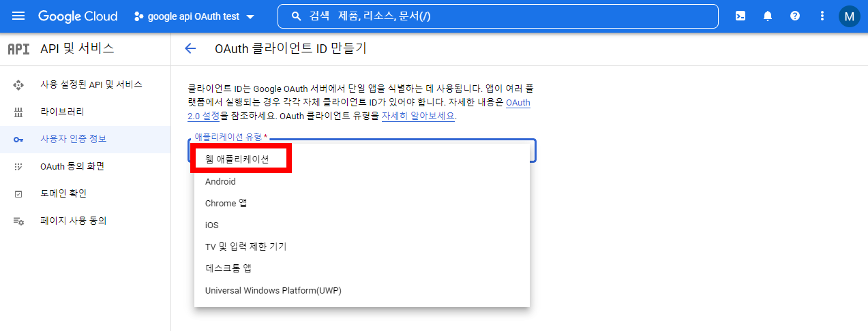Open the help question mark icon
The width and height of the screenshot is (868, 331).
[x=795, y=16]
